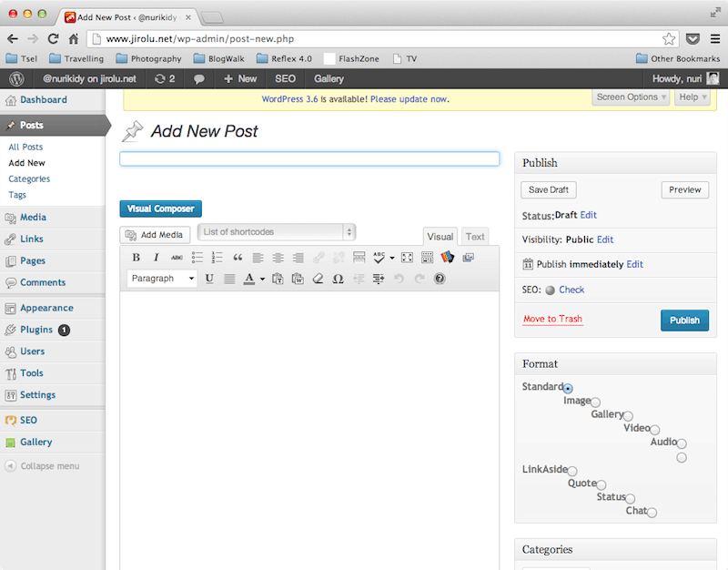Image resolution: width=728 pixels, height=570 pixels.
Task: Insert a custom special character (omega)
Action: point(338,279)
